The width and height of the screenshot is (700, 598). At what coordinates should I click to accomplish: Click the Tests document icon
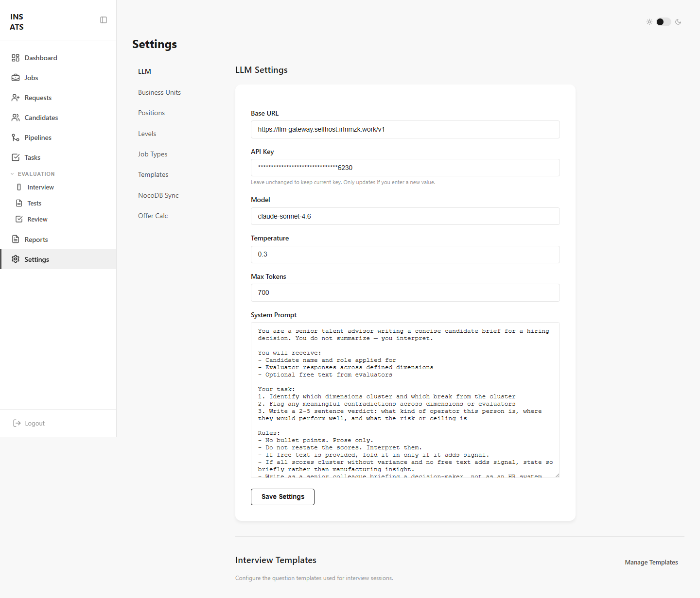pos(19,203)
